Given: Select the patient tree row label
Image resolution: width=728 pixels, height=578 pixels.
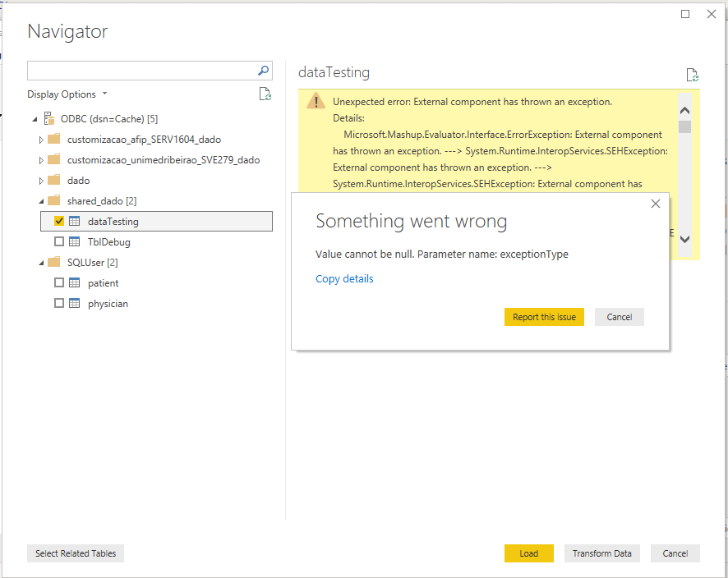Looking at the screenshot, I should [103, 283].
